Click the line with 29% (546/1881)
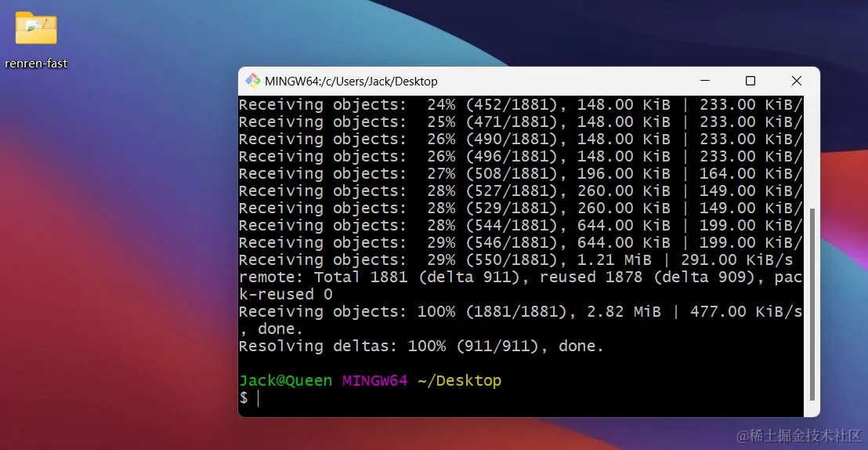868x450 pixels. pyautogui.click(x=520, y=243)
